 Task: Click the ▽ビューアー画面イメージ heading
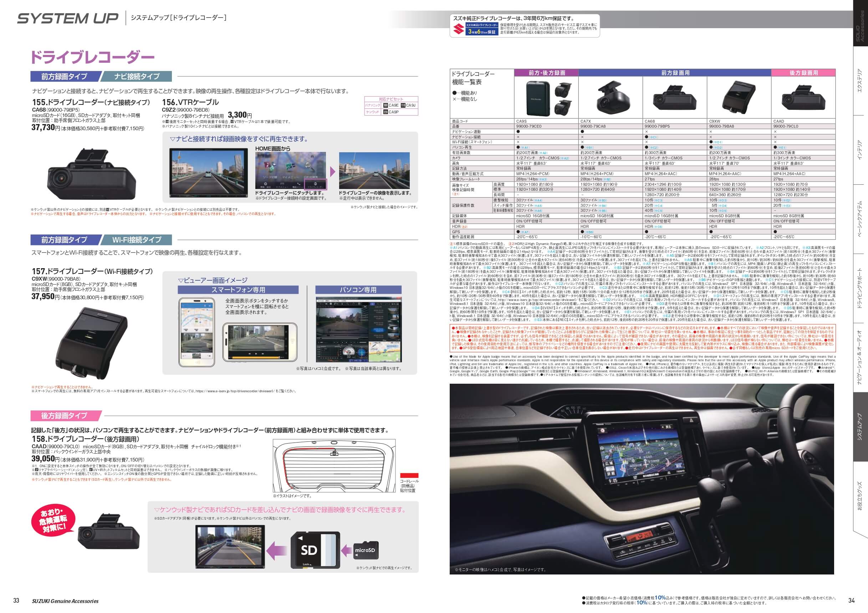213,280
